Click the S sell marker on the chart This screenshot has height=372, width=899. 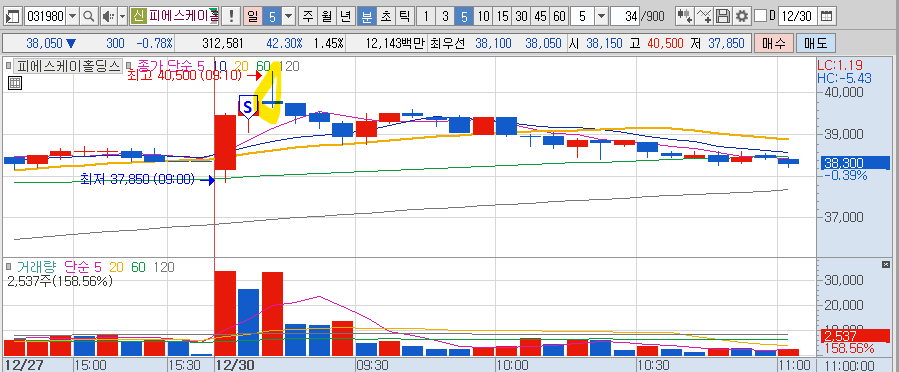[x=248, y=107]
